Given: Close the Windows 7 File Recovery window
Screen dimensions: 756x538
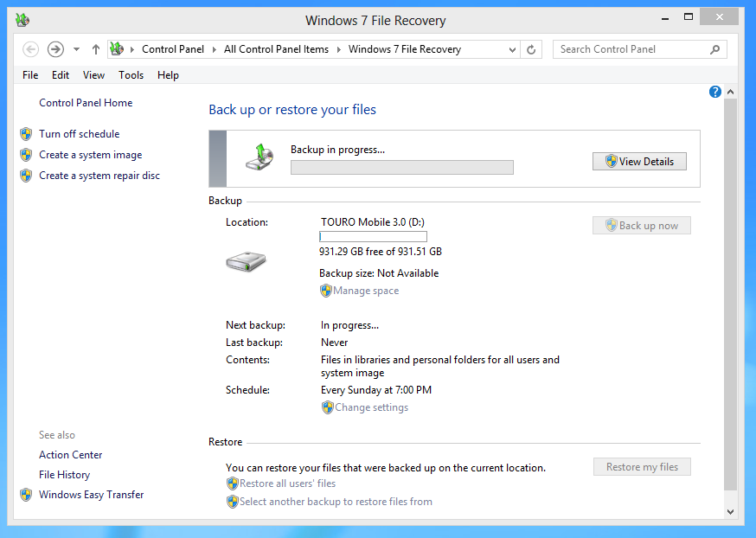Looking at the screenshot, I should click(x=720, y=17).
